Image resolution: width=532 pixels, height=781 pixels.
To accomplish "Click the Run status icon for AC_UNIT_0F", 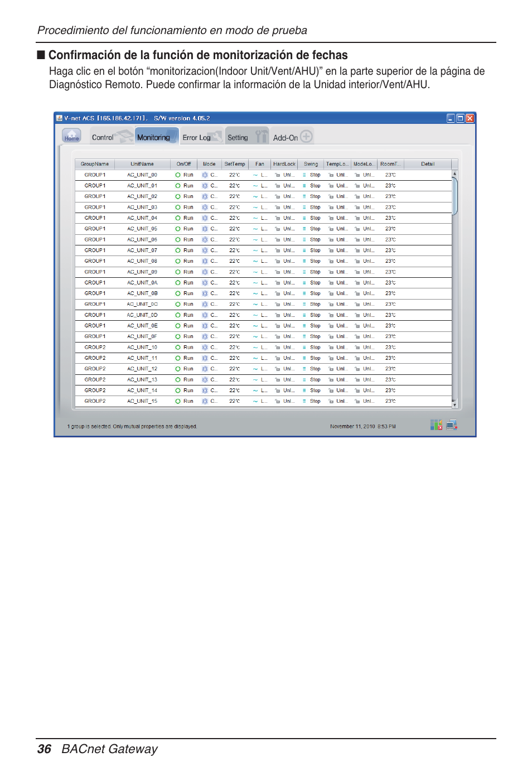I will coord(178,337).
